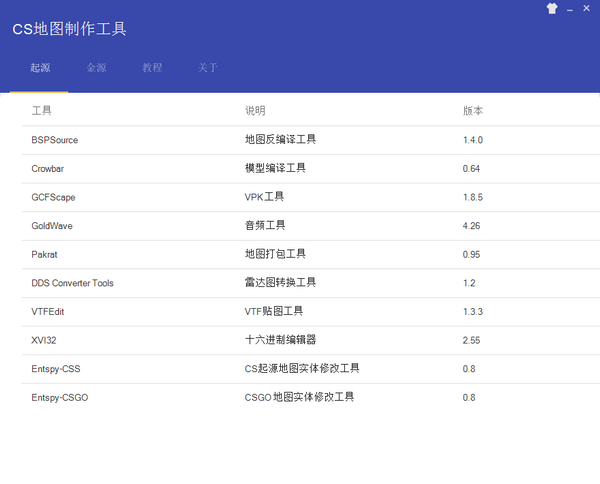Click version 0.8 of Entspy-CSGO
The width and height of the screenshot is (600, 484).
click(469, 398)
